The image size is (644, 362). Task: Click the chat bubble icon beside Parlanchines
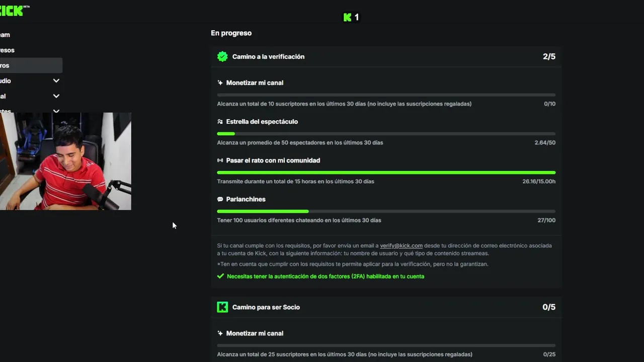click(220, 199)
